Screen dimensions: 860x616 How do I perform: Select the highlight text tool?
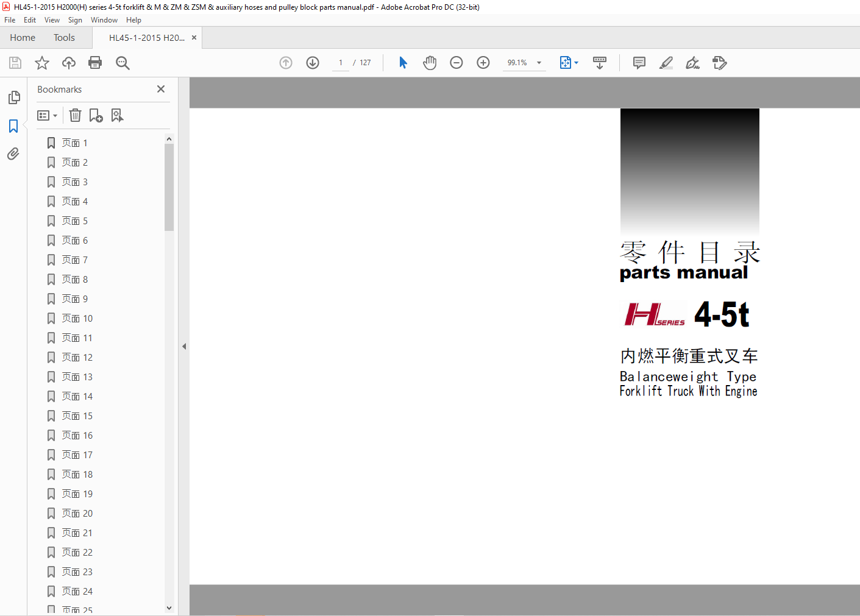pos(666,63)
